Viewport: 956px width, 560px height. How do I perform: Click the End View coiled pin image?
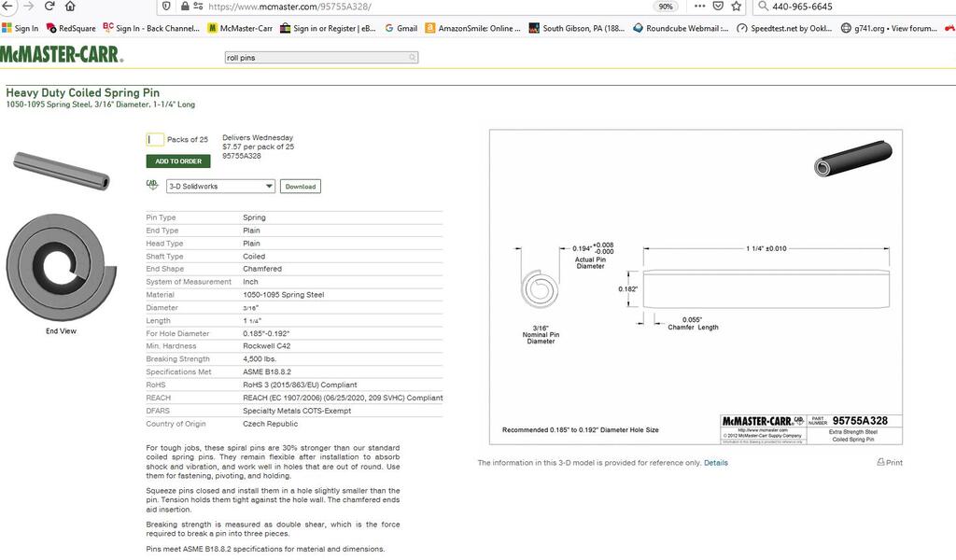tap(61, 267)
